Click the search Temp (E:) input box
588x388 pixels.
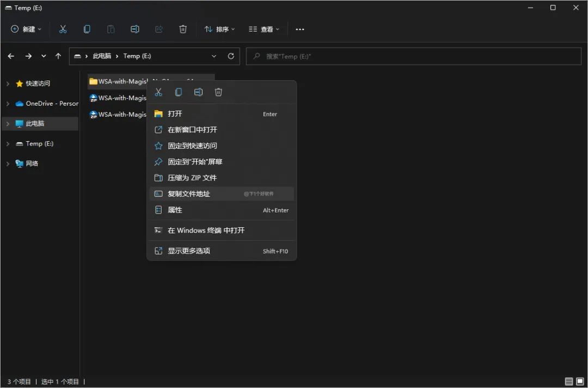[414, 56]
